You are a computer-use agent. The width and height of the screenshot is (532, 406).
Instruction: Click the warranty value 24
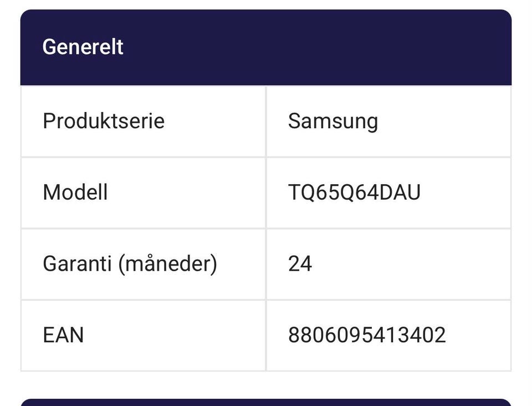(x=300, y=264)
